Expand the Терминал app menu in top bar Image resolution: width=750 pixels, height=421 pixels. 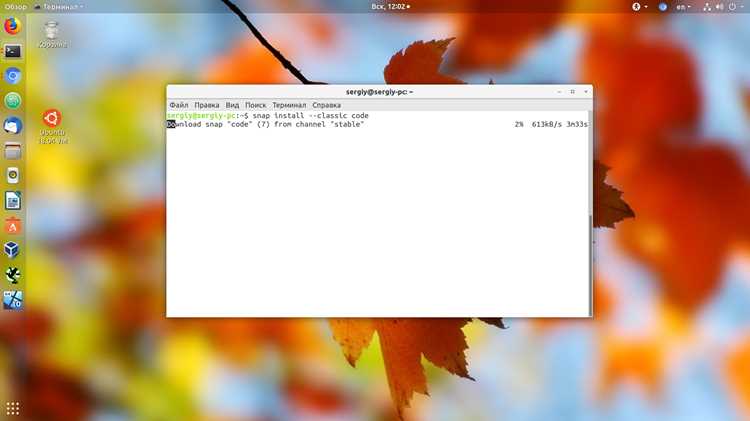click(x=58, y=7)
